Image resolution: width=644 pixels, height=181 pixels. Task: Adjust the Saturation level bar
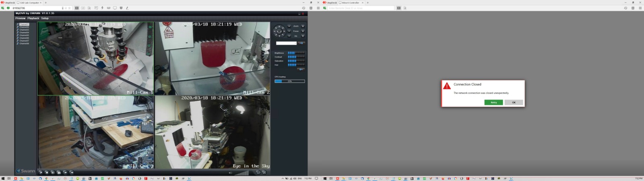[296, 61]
